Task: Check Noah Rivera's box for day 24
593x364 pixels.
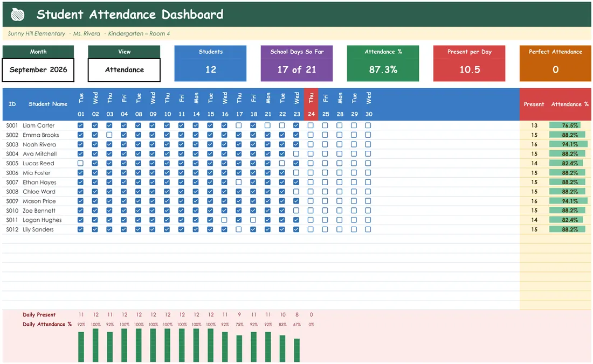Action: [311, 144]
